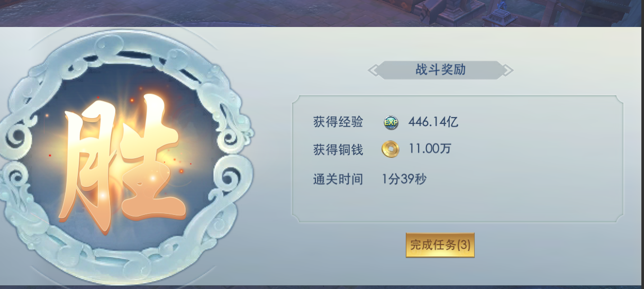Screen dimensions: 644x289
Task: Click the 通关时间 label
Action: (x=338, y=179)
